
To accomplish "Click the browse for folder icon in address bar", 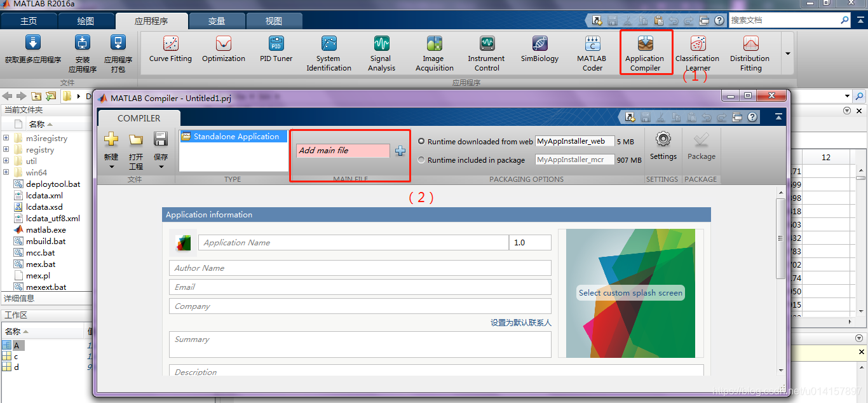I will point(50,97).
